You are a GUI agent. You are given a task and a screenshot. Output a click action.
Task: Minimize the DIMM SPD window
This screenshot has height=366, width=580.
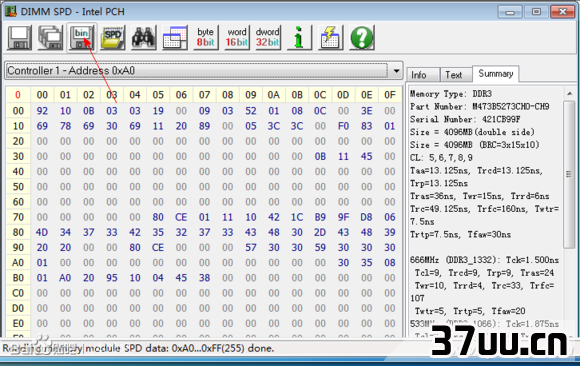(x=510, y=12)
